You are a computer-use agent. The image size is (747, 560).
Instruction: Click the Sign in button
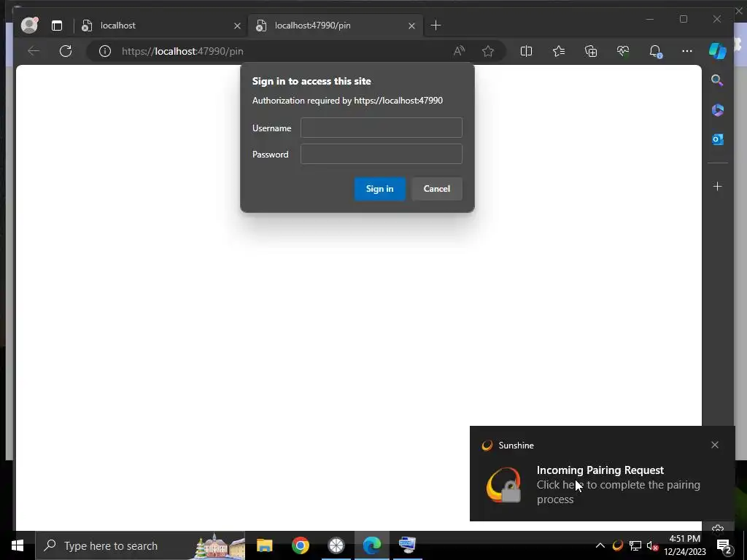click(379, 189)
